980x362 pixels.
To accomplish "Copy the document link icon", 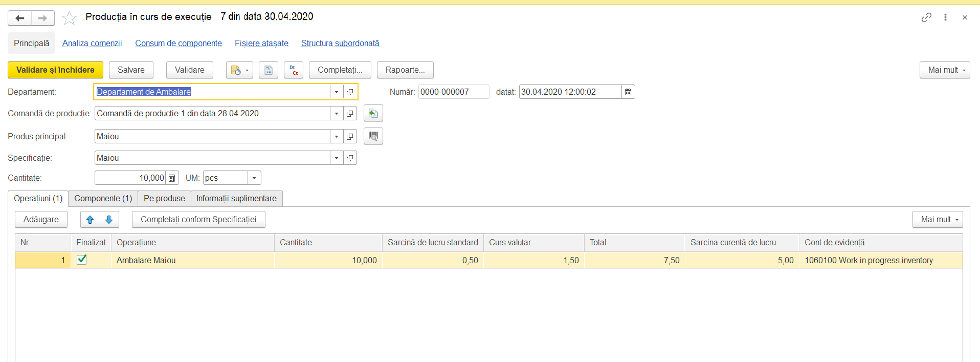I will (x=926, y=17).
